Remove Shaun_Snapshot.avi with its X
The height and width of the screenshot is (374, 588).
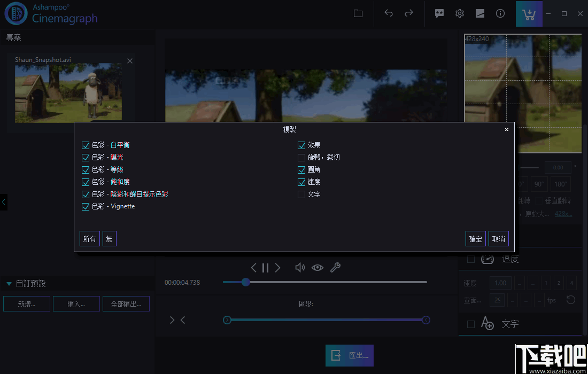(x=129, y=60)
